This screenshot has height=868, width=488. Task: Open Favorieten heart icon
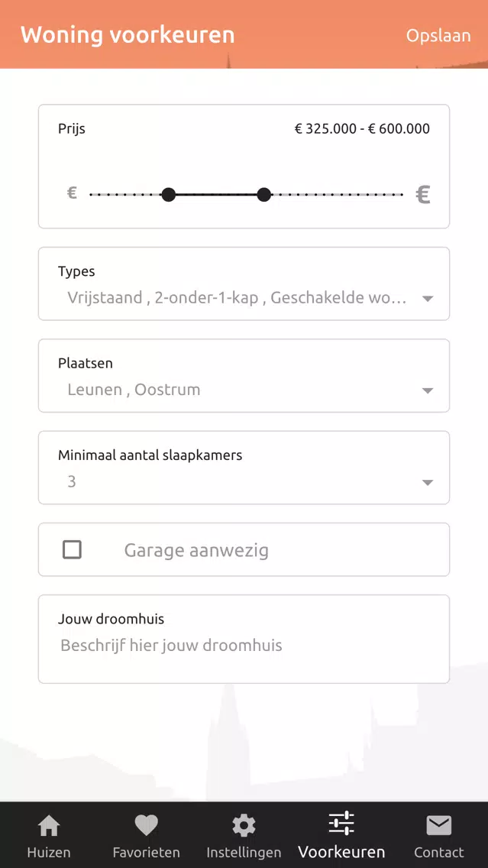coord(146,826)
